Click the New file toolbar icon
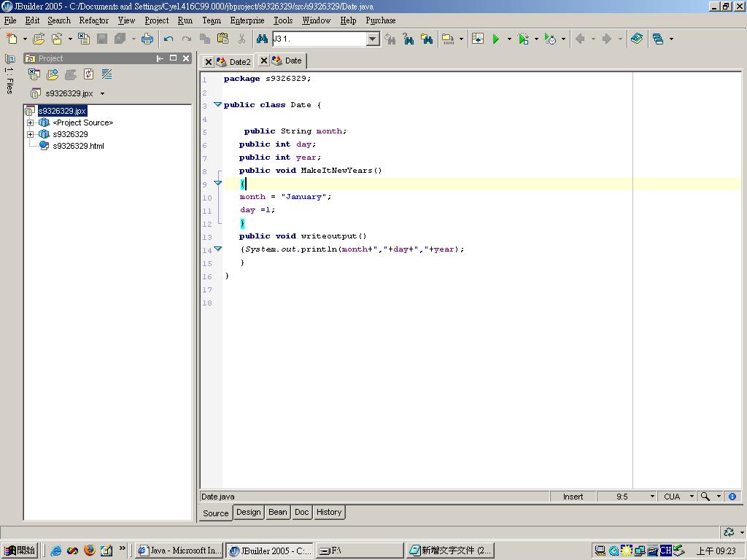 click(x=12, y=39)
